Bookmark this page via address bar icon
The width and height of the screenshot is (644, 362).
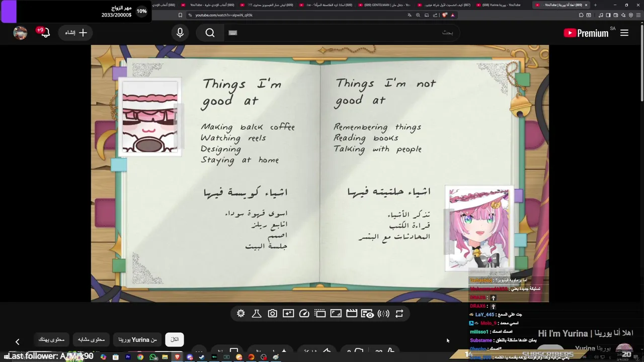(x=180, y=15)
